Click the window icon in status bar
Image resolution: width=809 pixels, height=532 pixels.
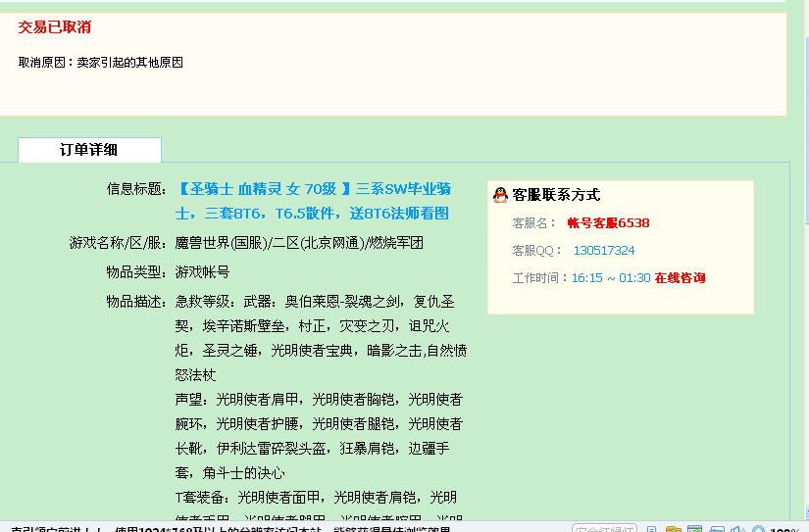[695, 529]
